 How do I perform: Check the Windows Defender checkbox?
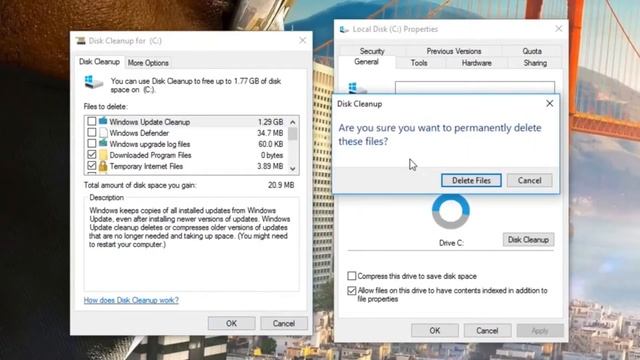92,133
